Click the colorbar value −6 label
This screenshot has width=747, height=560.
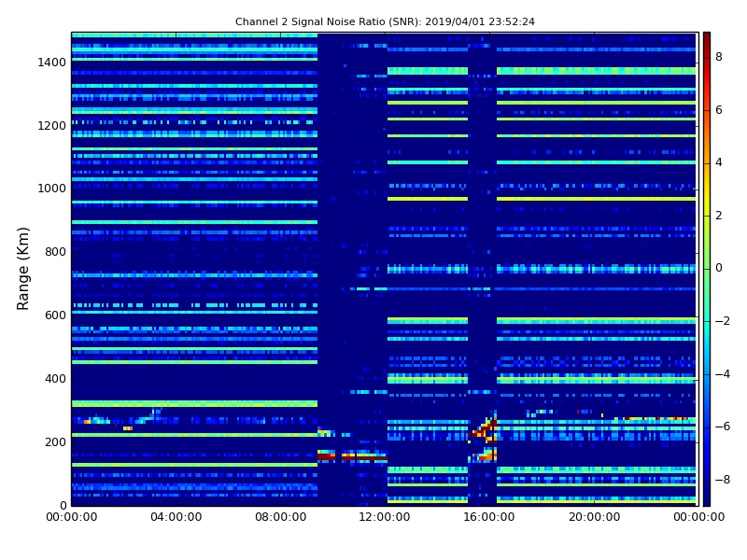click(723, 427)
